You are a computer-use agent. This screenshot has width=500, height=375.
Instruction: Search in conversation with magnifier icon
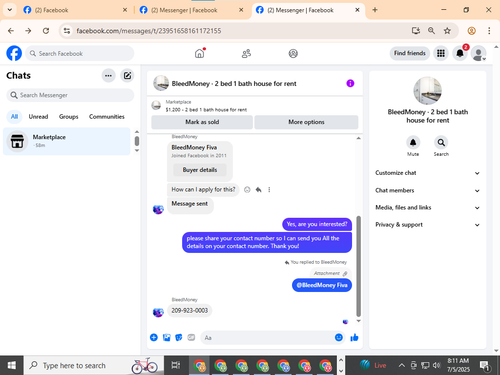[441, 143]
